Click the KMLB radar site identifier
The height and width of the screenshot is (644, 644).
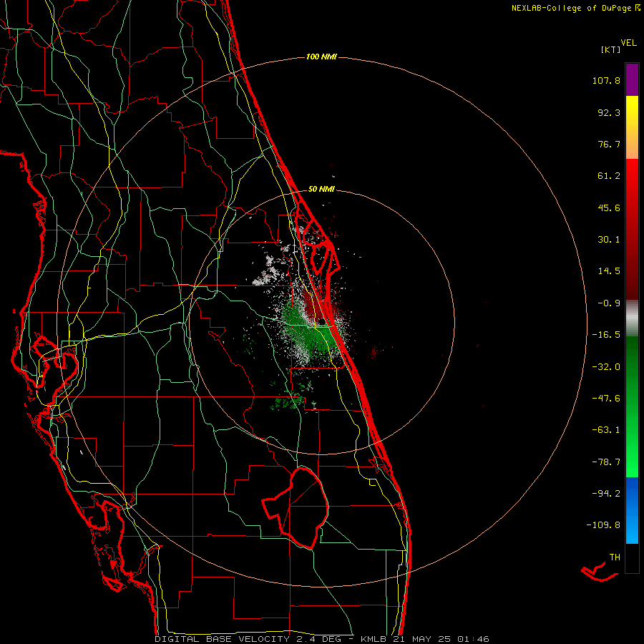374,639
